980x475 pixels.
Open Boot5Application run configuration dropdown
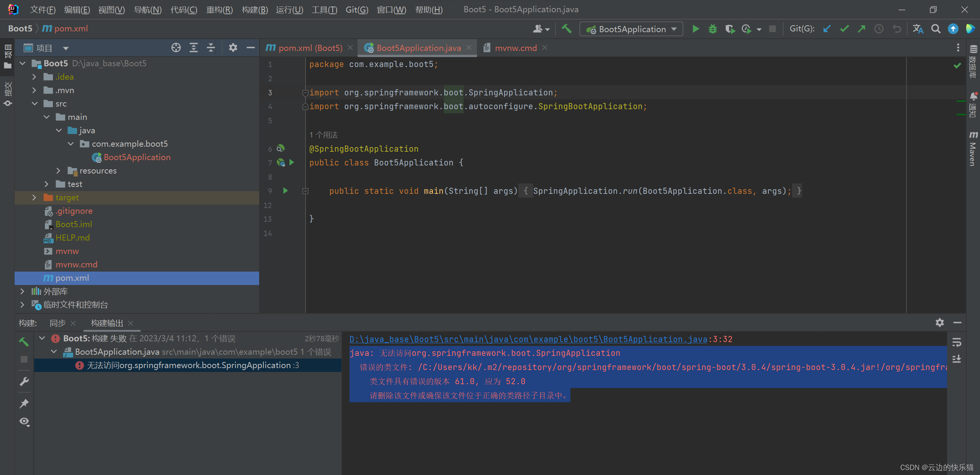[x=631, y=29]
